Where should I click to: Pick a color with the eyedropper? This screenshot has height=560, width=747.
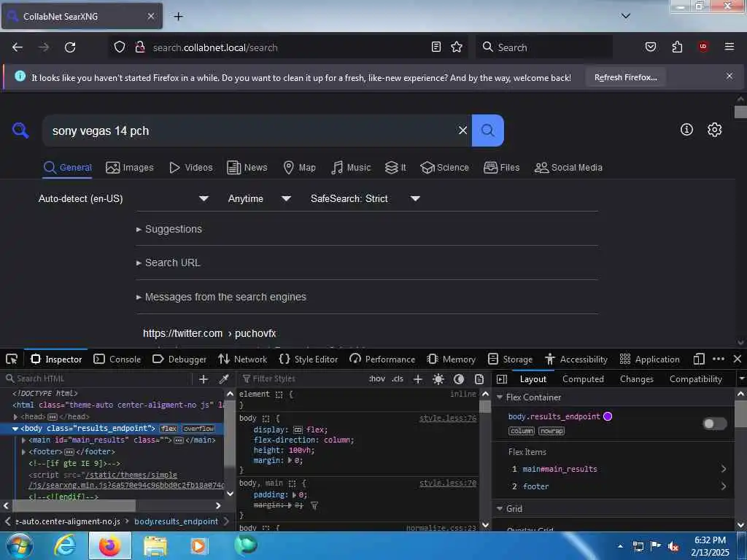click(224, 379)
